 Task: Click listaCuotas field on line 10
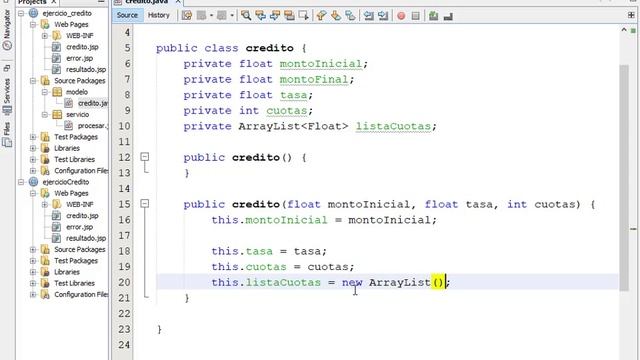pyautogui.click(x=393, y=126)
